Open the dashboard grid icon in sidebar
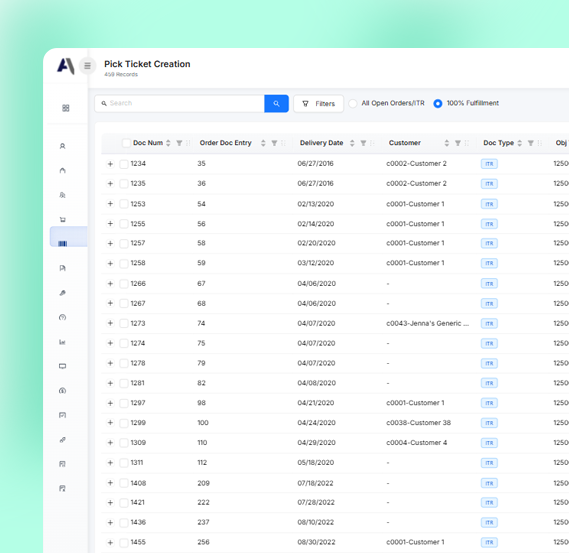Screen dimensions: 569x553 point(66,108)
